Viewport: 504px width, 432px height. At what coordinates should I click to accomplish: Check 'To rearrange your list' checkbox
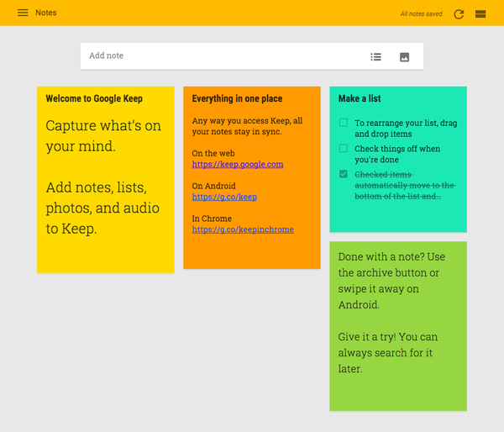344,123
